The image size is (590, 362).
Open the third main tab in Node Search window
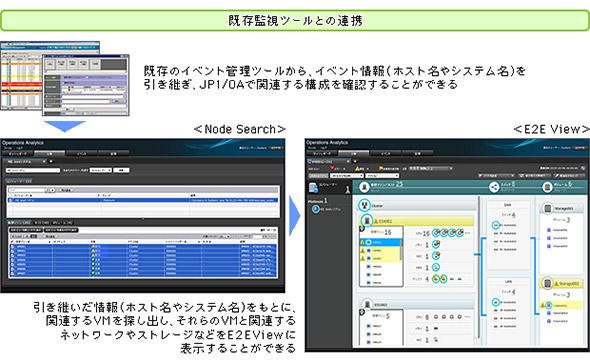point(82,154)
